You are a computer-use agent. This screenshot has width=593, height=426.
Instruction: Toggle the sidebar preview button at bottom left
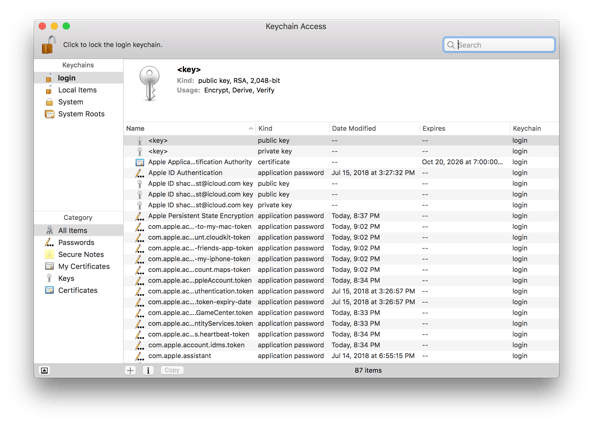(45, 370)
